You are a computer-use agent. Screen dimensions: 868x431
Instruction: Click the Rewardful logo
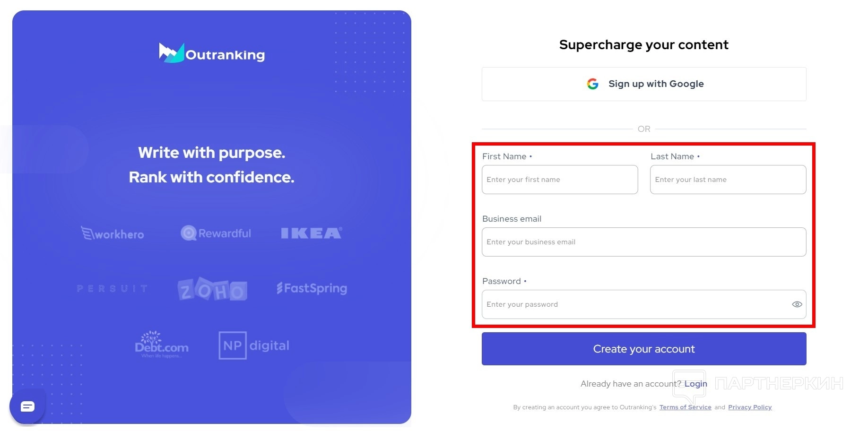216,233
